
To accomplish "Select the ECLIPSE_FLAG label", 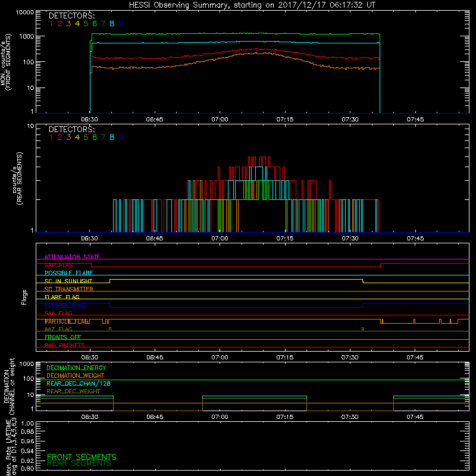I will pos(65,305).
